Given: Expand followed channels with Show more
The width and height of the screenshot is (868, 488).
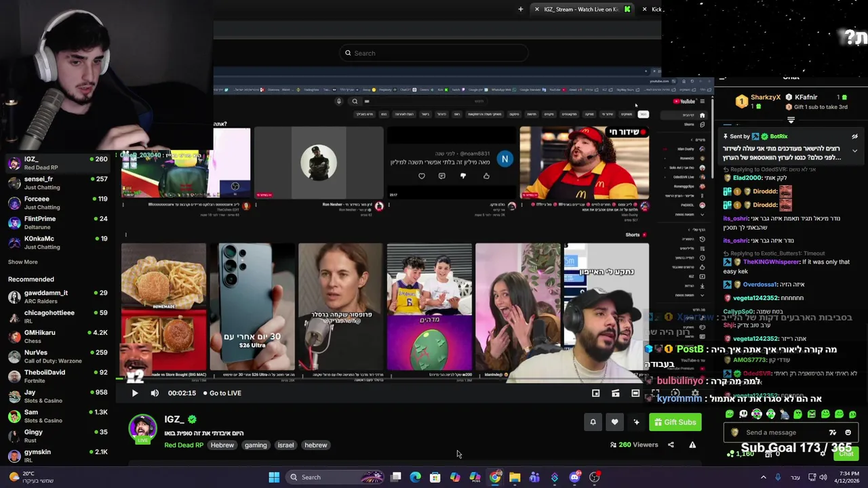Looking at the screenshot, I should tap(23, 262).
